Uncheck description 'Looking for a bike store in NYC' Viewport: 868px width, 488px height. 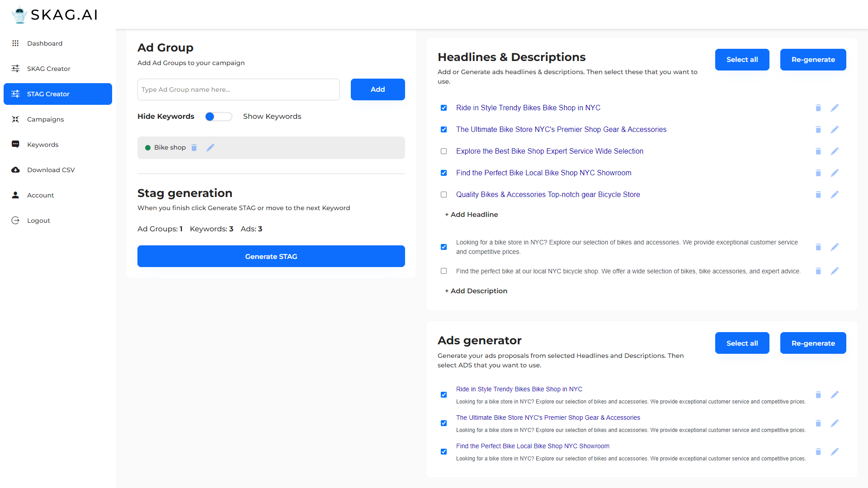(443, 247)
